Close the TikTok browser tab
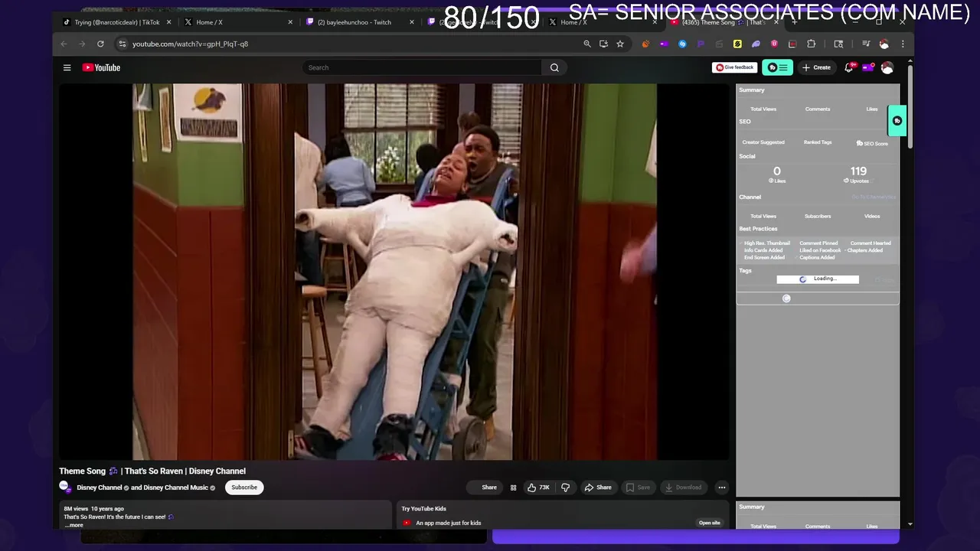 (x=168, y=22)
